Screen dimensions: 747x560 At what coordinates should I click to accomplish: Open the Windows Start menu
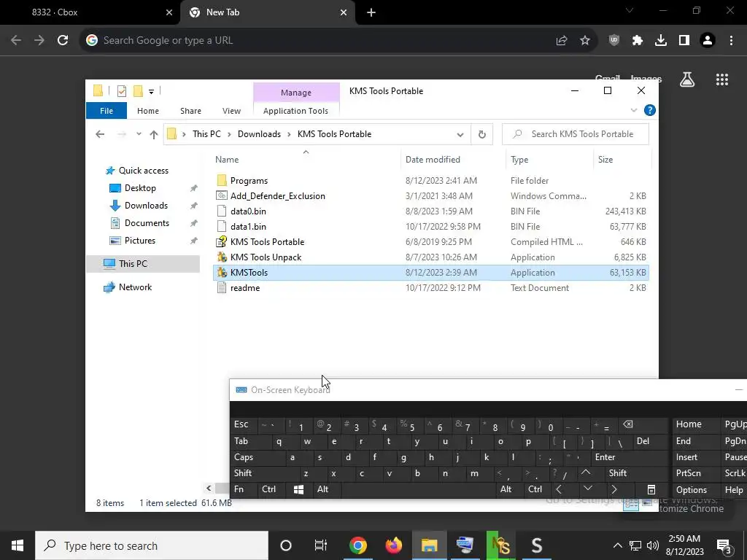pos(18,545)
